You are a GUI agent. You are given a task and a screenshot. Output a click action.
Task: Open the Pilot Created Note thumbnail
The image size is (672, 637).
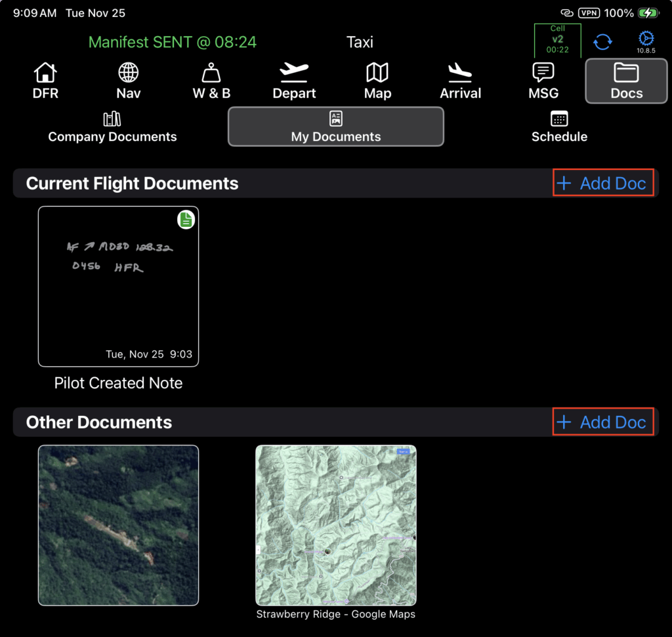click(118, 287)
